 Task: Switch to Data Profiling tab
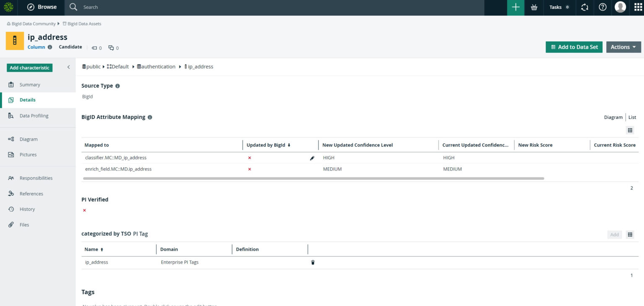(x=34, y=116)
